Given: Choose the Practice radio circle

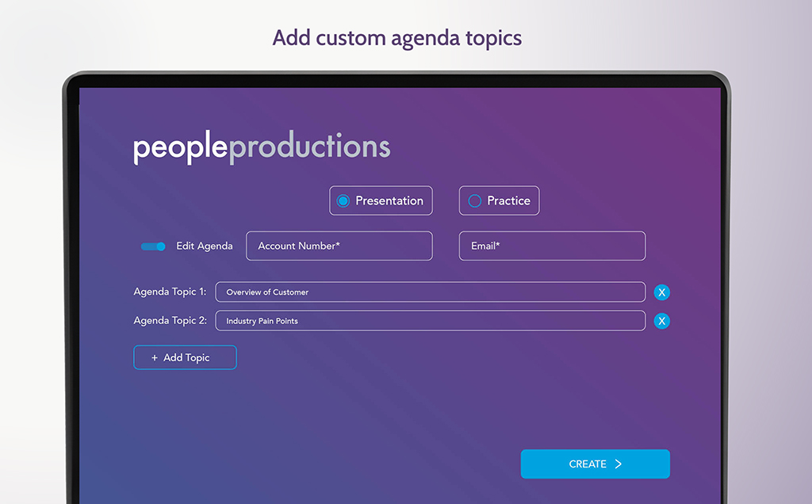Looking at the screenshot, I should tap(475, 201).
